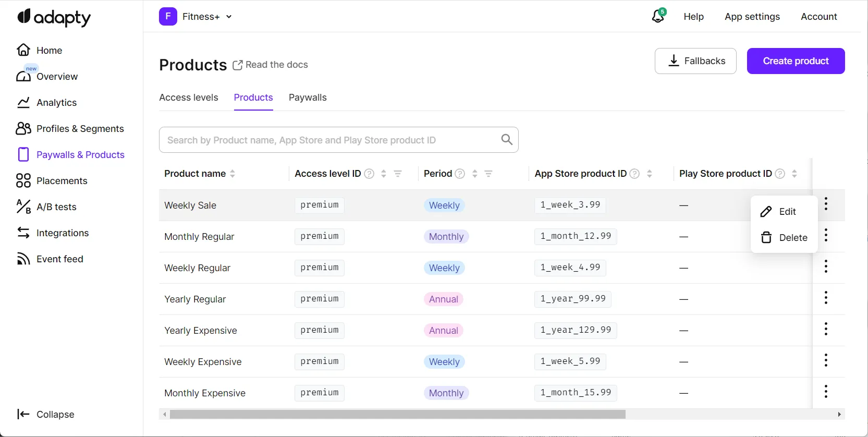This screenshot has height=437, width=868.
Task: Click the search magnifier icon
Action: (x=506, y=140)
